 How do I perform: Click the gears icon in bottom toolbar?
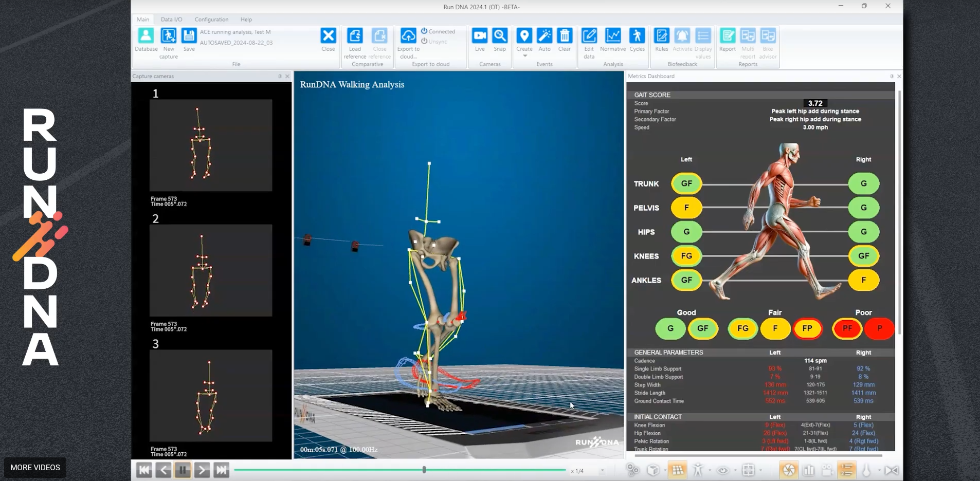click(x=632, y=470)
